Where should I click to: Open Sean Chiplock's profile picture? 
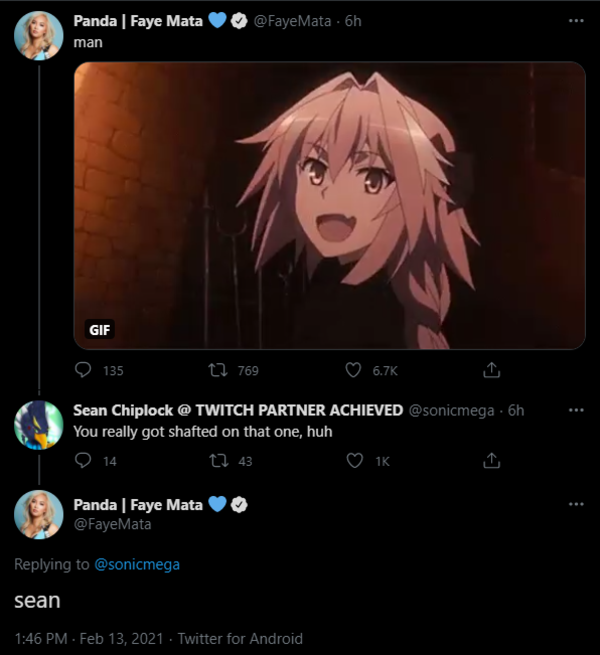coord(40,426)
